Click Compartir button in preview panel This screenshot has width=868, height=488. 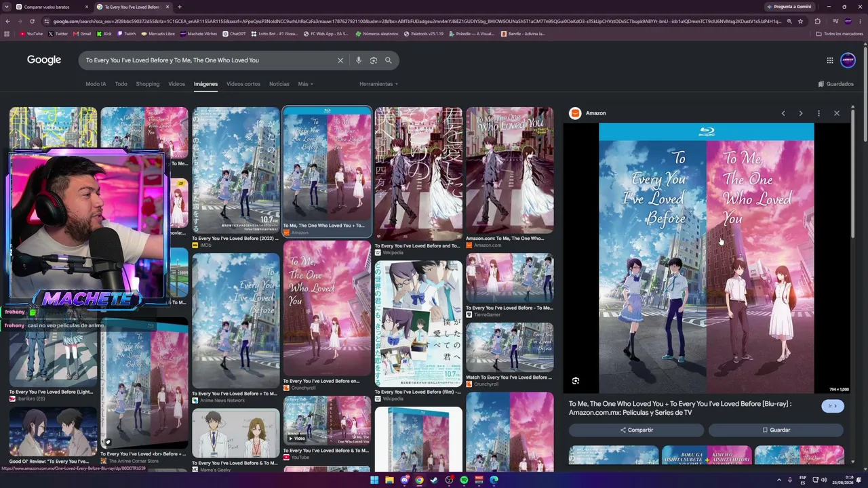(x=636, y=430)
